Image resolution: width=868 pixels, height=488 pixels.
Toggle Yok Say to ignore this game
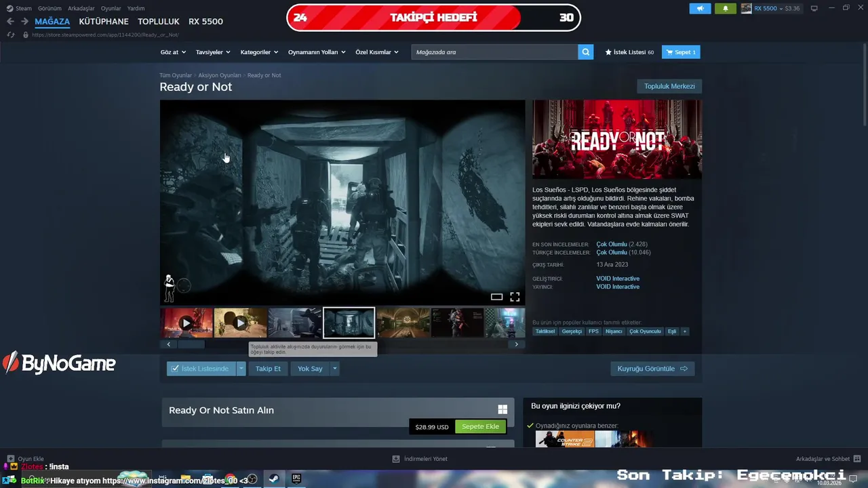pyautogui.click(x=310, y=369)
